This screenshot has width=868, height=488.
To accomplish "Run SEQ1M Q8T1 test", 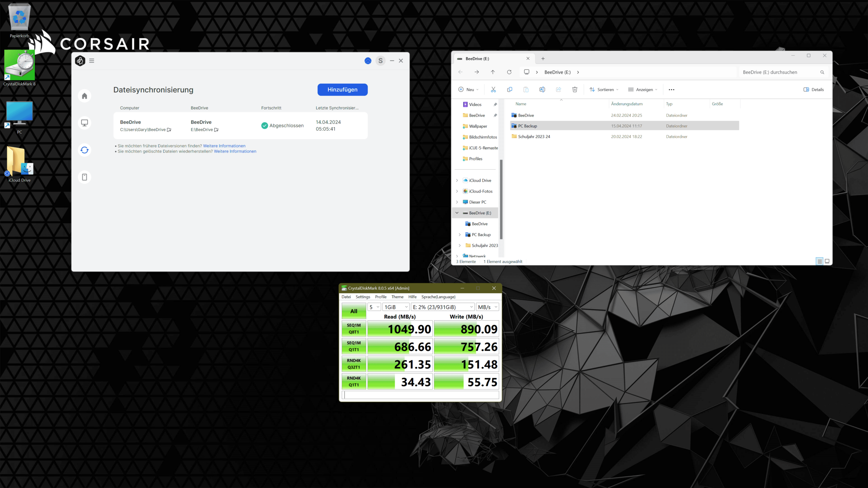I will (354, 329).
